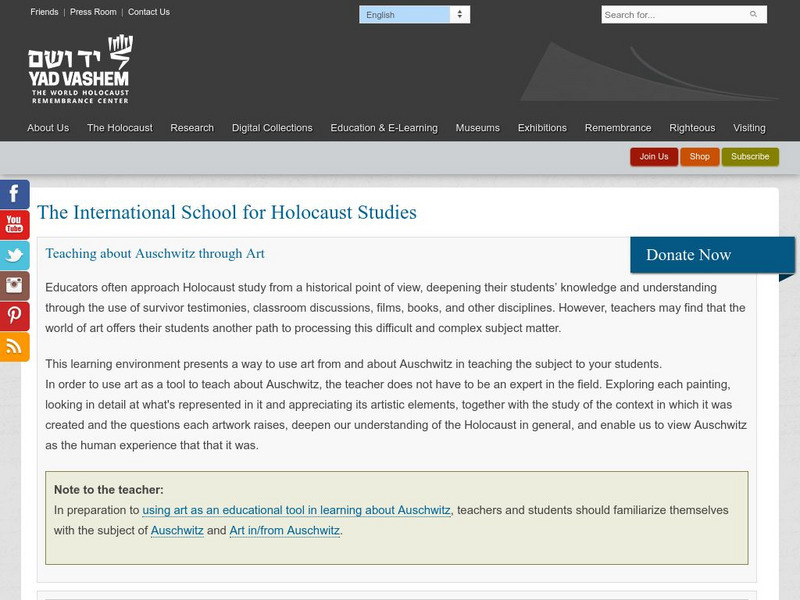Click the YouTube sidebar icon
Image resolution: width=800 pixels, height=600 pixels.
tap(14, 224)
